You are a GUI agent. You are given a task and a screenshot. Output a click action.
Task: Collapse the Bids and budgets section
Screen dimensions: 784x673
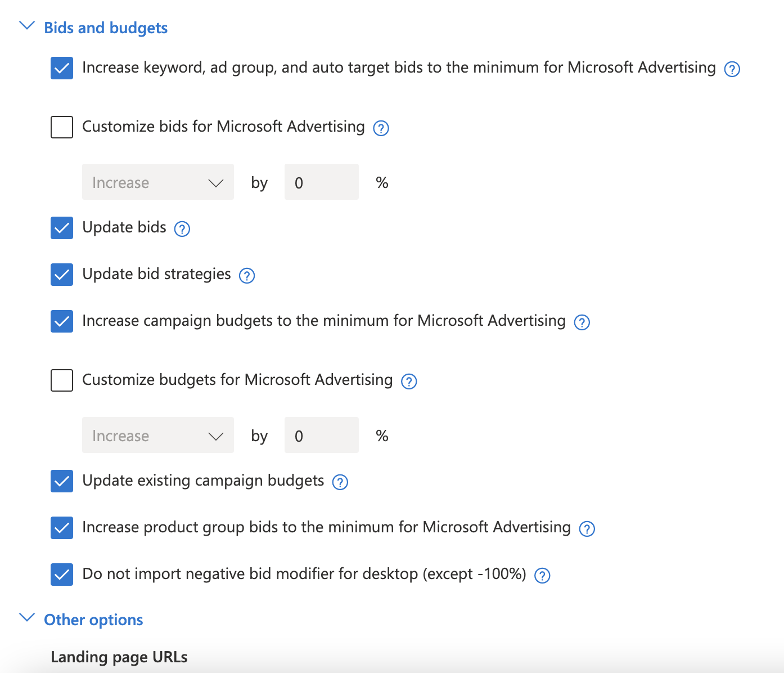click(27, 26)
